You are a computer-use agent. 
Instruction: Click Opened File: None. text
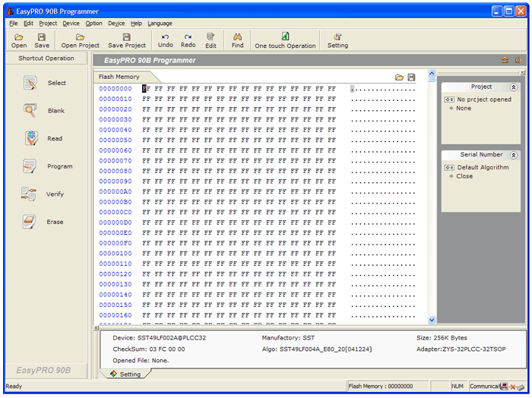click(141, 360)
